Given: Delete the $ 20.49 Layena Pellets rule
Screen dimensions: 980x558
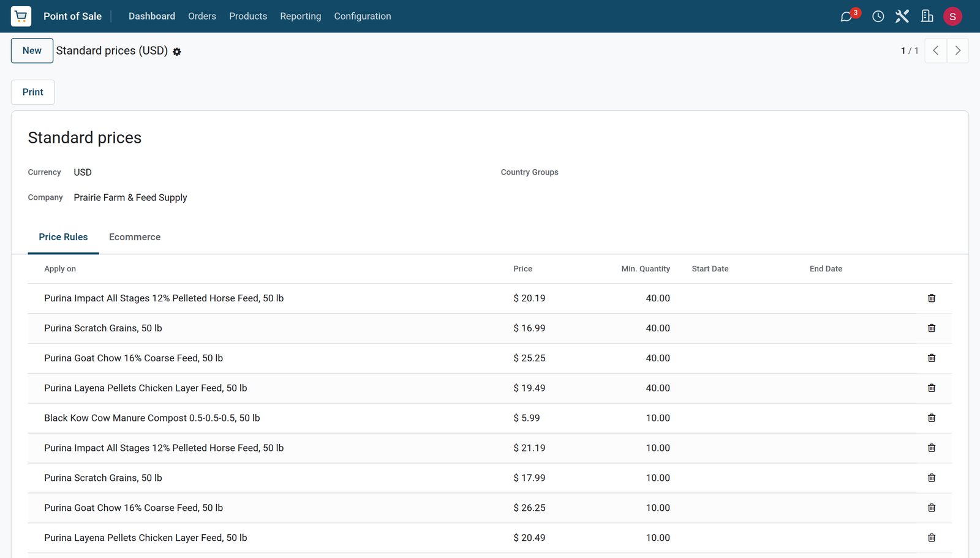Looking at the screenshot, I should [x=932, y=538].
